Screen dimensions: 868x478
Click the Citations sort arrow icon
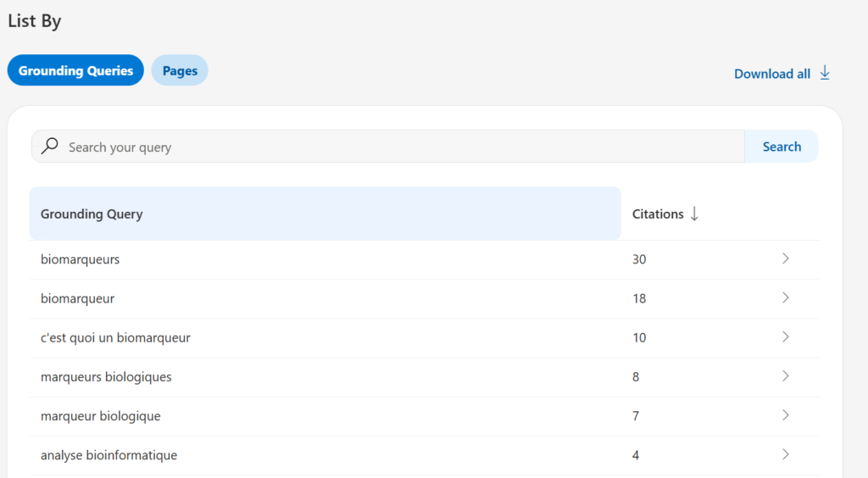pyautogui.click(x=694, y=214)
